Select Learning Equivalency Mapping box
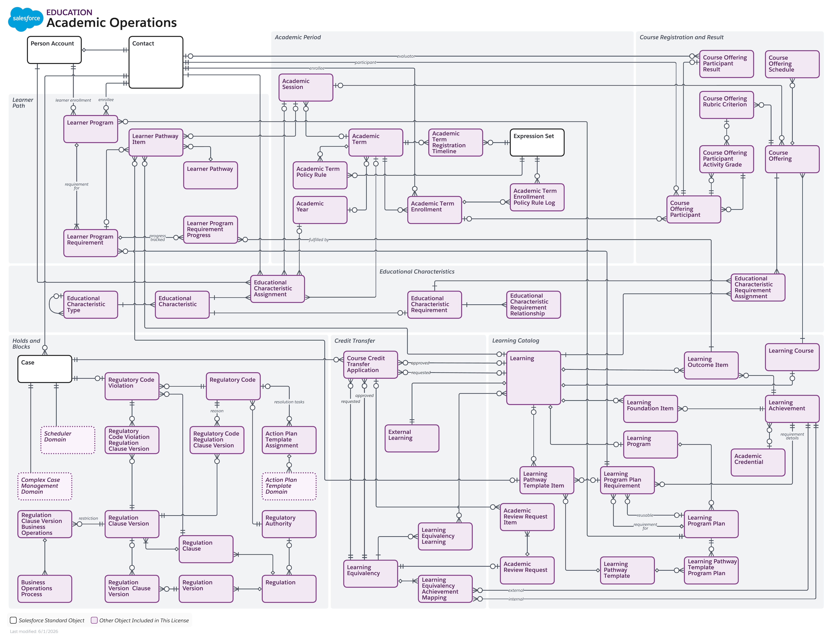This screenshot has width=838, height=644. 445,589
